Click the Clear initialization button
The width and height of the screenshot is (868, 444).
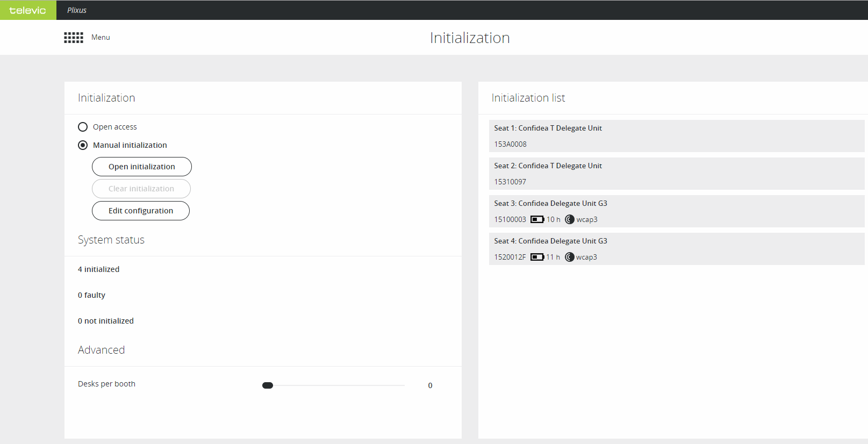point(141,189)
